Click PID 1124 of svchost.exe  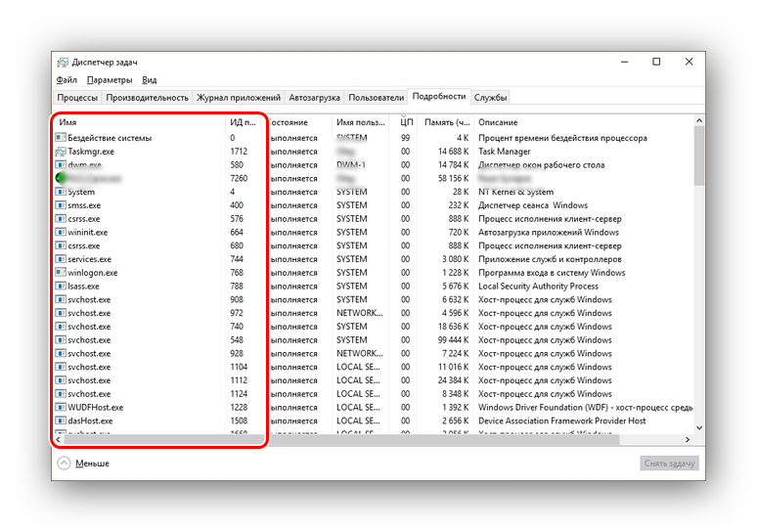tap(239, 394)
